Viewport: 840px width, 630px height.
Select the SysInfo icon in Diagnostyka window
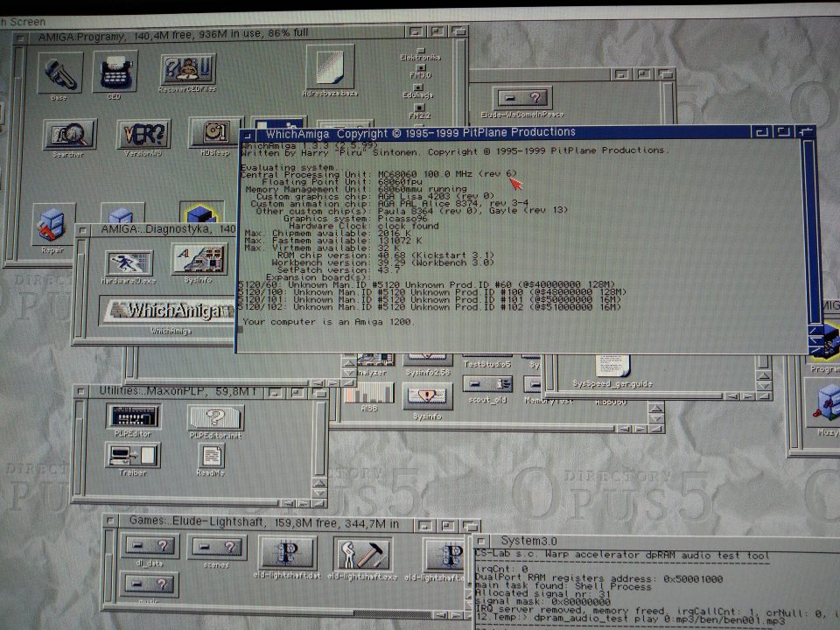(199, 259)
